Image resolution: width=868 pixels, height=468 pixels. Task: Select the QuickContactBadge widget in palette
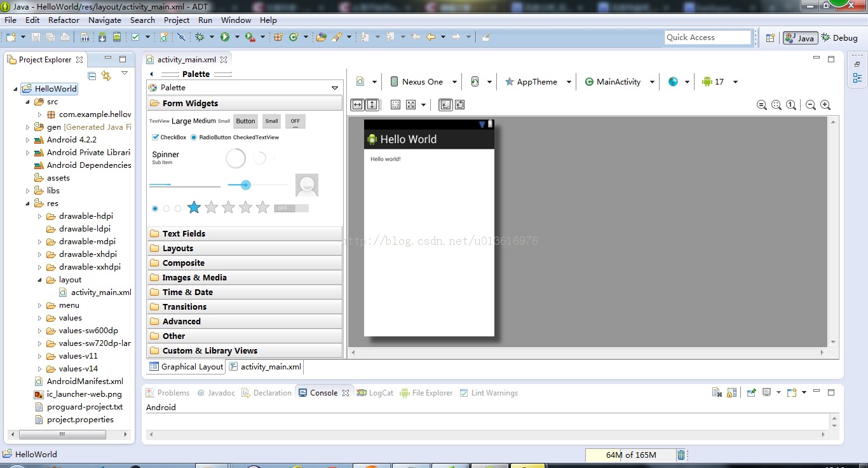[307, 185]
